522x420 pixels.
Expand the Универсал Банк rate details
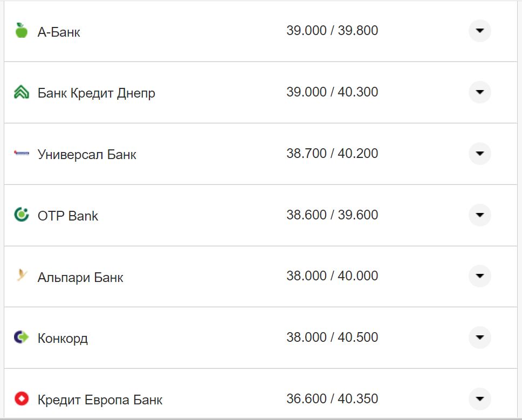[x=479, y=154]
